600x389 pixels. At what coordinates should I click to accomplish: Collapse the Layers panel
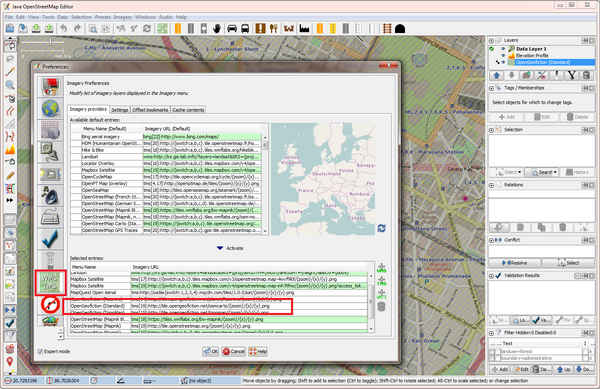point(491,40)
